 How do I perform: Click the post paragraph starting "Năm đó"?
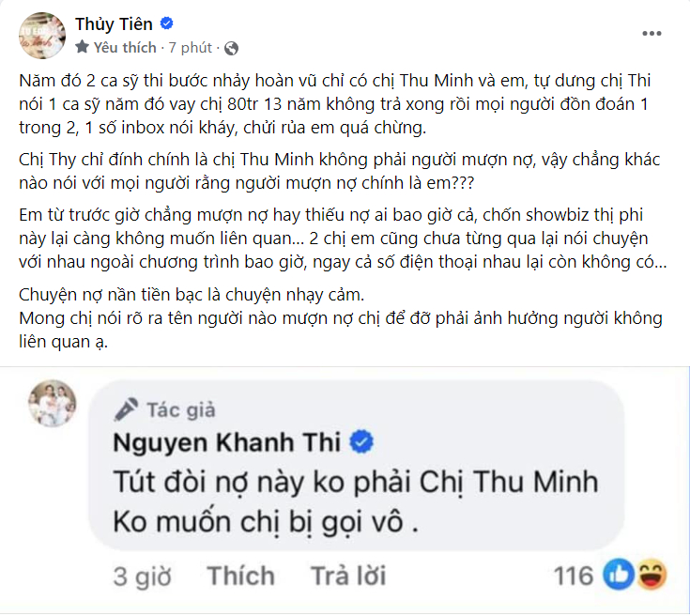point(340,105)
